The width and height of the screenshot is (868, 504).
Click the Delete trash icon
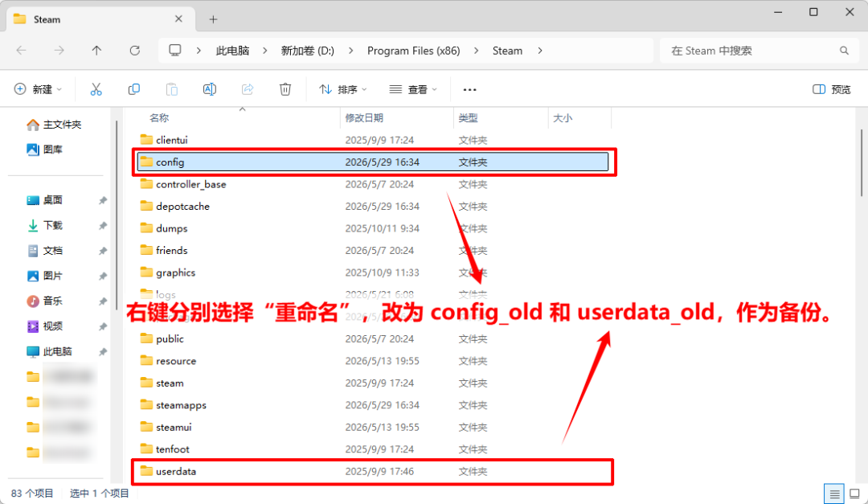point(285,89)
